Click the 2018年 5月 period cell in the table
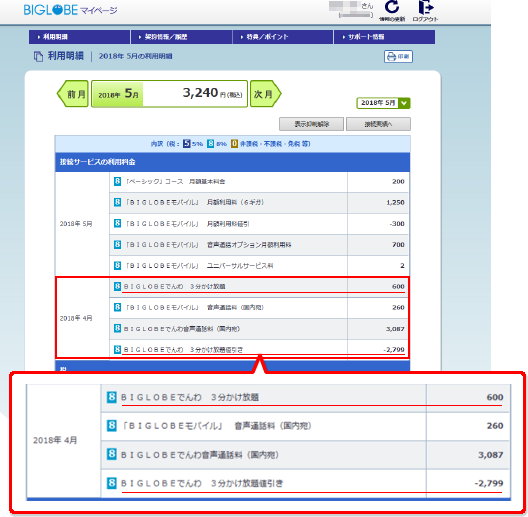 pyautogui.click(x=82, y=224)
